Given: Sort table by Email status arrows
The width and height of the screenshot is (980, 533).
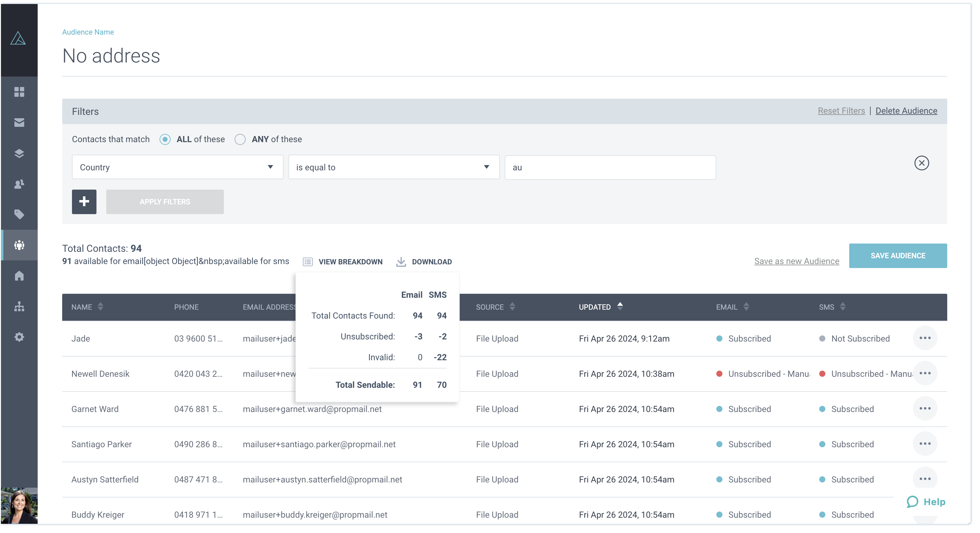Looking at the screenshot, I should pos(746,307).
